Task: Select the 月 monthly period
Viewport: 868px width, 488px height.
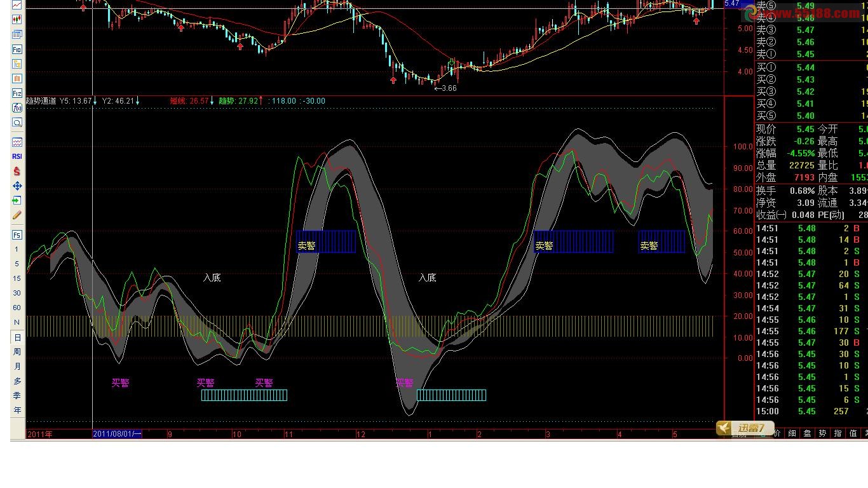Action: [17, 366]
